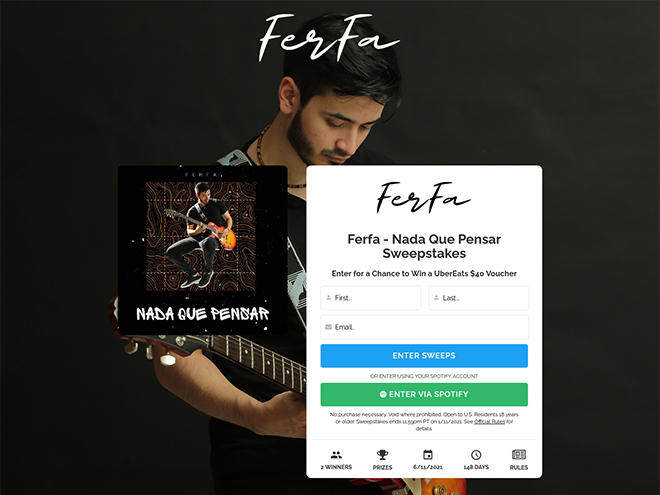Click the FerFa logo at the top of the page
This screenshot has width=660, height=495.
[329, 38]
